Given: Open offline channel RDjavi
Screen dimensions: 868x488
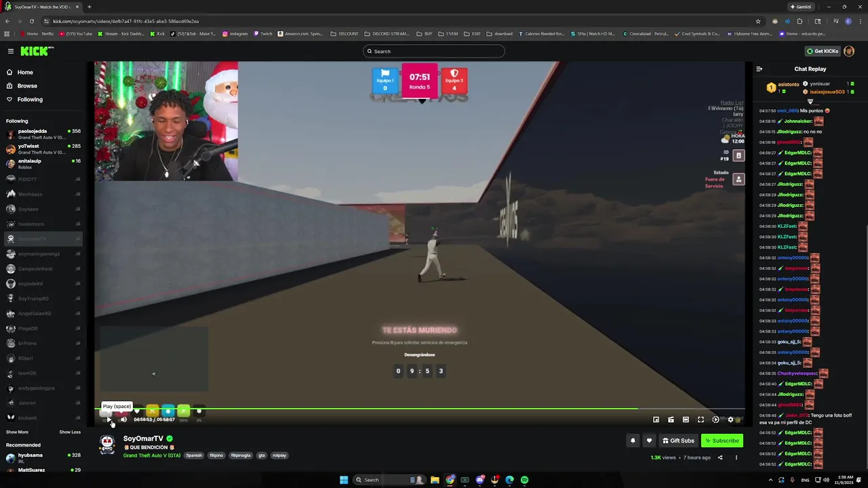Looking at the screenshot, I should [x=43, y=358].
